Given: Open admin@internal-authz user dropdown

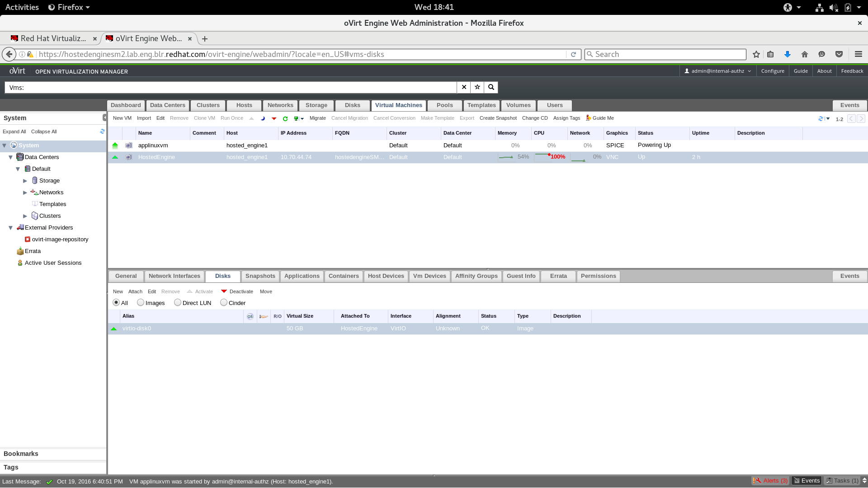Looking at the screenshot, I should coord(717,71).
